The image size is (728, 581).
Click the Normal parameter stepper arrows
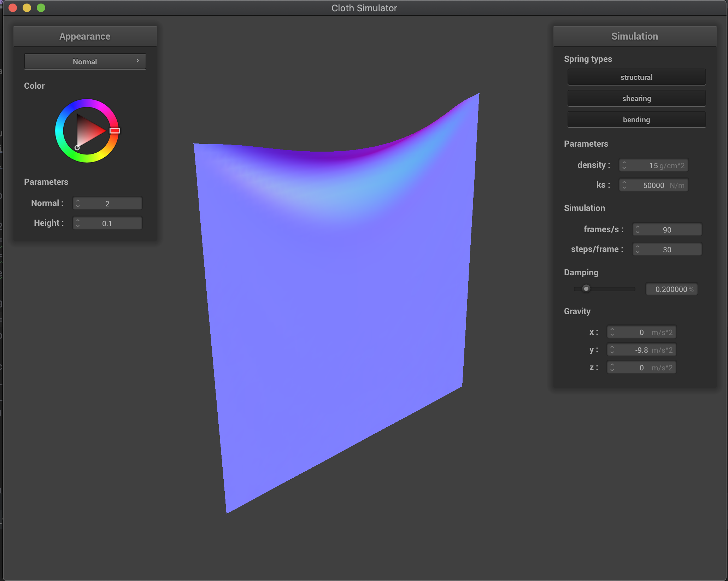pyautogui.click(x=78, y=203)
